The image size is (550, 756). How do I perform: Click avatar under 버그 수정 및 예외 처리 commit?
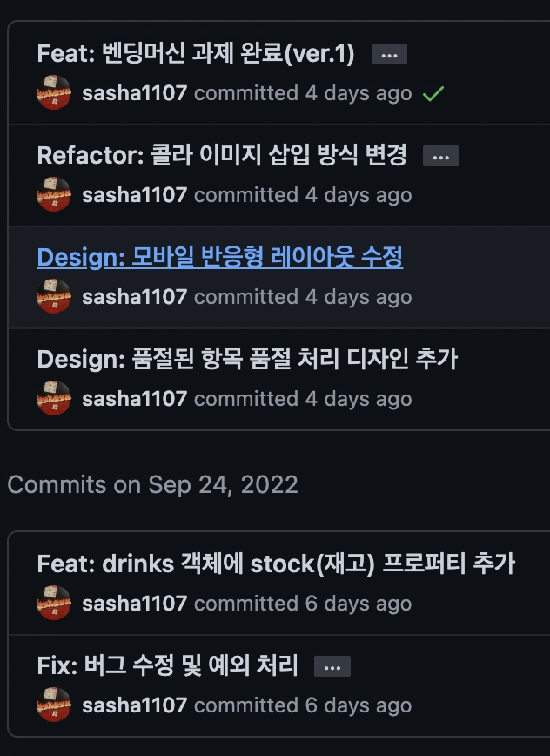click(54, 705)
